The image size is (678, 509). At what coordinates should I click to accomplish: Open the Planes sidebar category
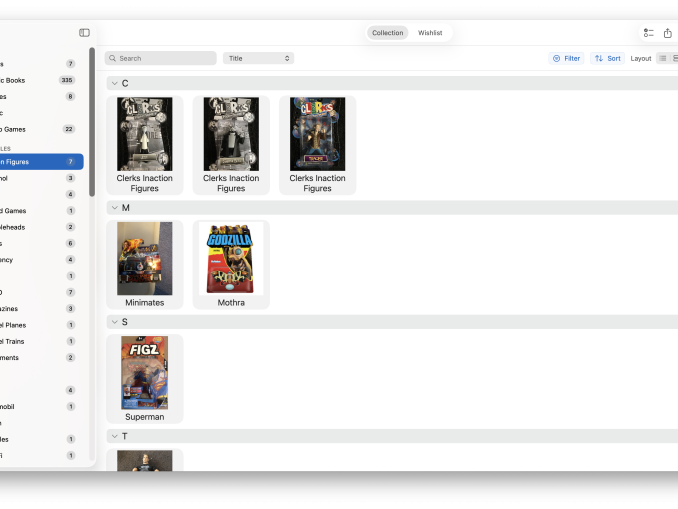pos(38,325)
